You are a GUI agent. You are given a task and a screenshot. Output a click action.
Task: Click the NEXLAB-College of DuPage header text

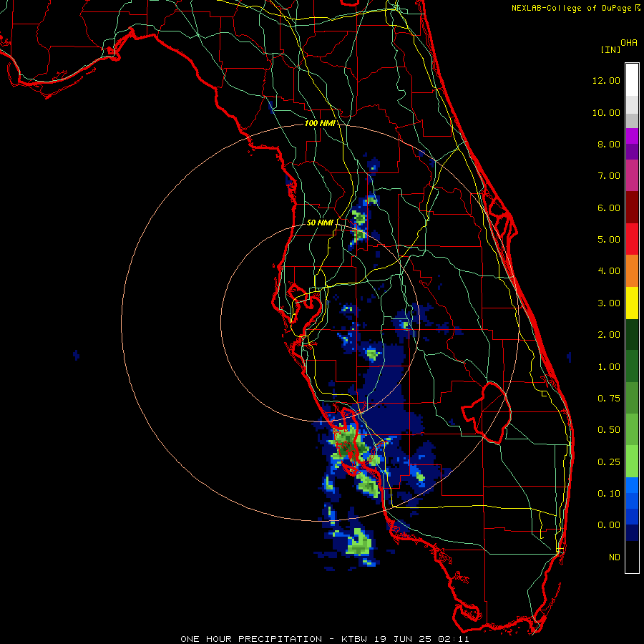[x=571, y=8]
